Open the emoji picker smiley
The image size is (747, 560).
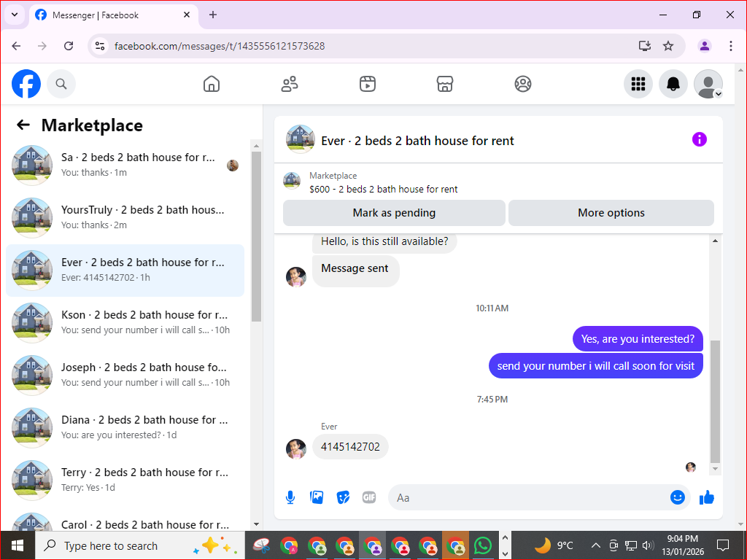pyautogui.click(x=678, y=497)
